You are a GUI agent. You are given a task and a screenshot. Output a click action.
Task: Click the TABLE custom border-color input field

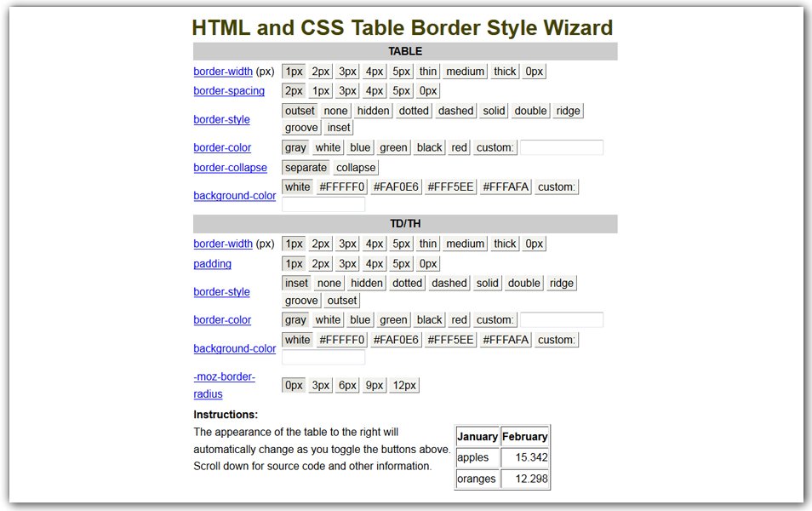[563, 147]
